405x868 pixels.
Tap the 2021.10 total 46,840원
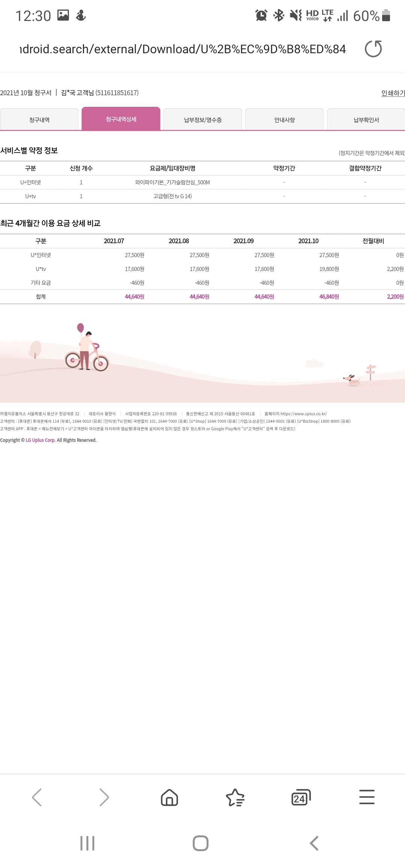point(329,296)
